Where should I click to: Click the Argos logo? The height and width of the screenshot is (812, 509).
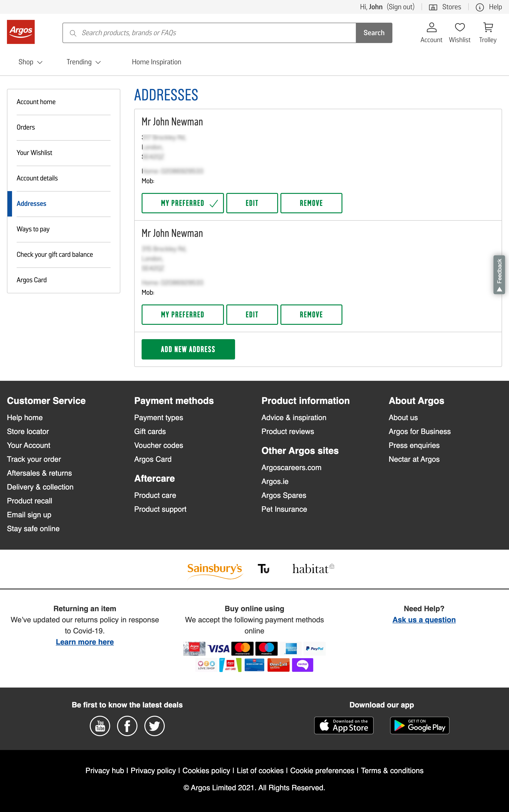point(21,32)
